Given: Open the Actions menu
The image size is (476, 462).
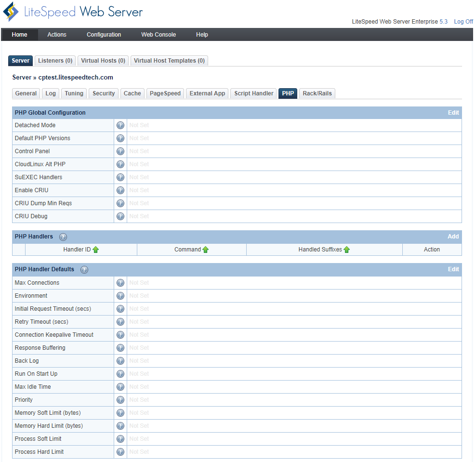Looking at the screenshot, I should pos(57,35).
